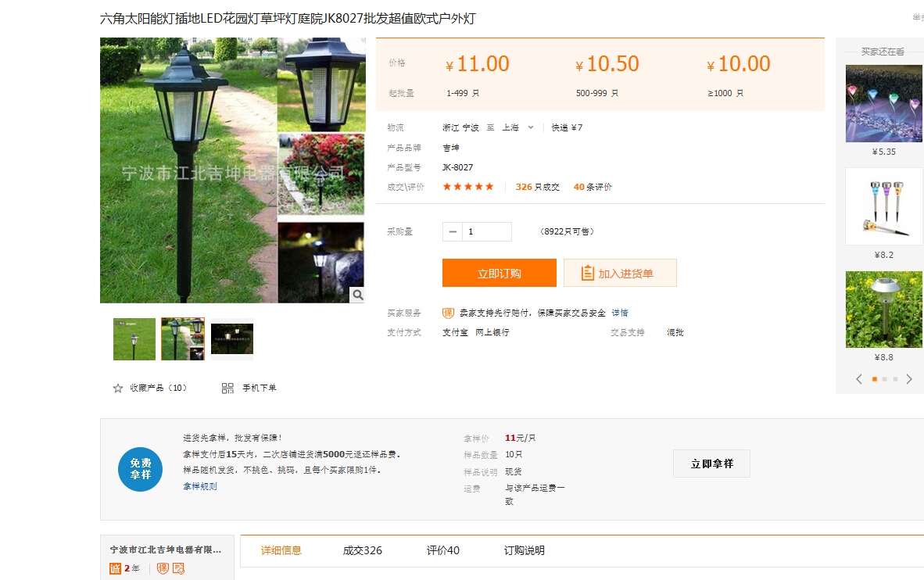Click the star icon to favorite product
This screenshot has width=924, height=580.
pos(118,388)
